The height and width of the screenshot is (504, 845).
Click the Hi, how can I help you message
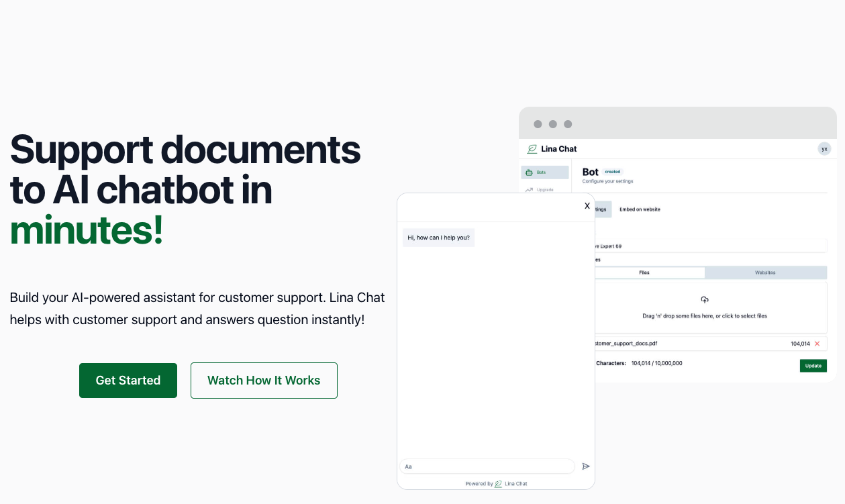(439, 238)
